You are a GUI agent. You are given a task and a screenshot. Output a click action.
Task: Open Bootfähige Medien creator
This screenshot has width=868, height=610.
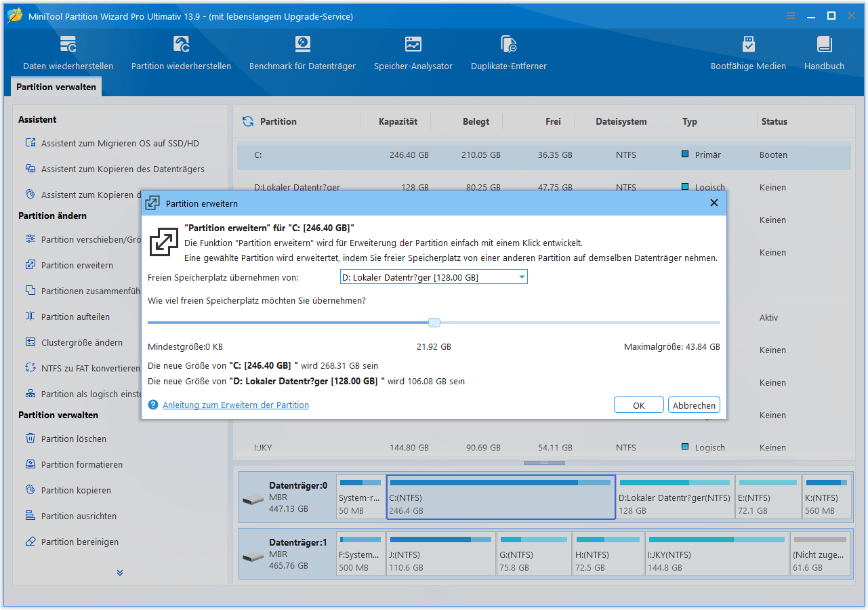point(748,53)
